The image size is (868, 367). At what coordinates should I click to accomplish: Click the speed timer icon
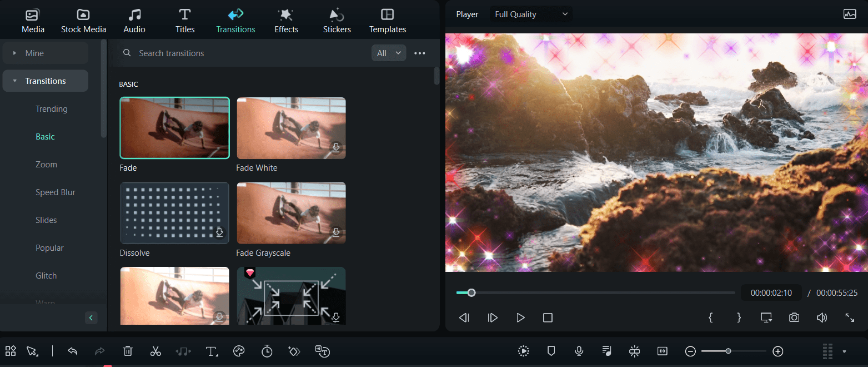pos(267,351)
